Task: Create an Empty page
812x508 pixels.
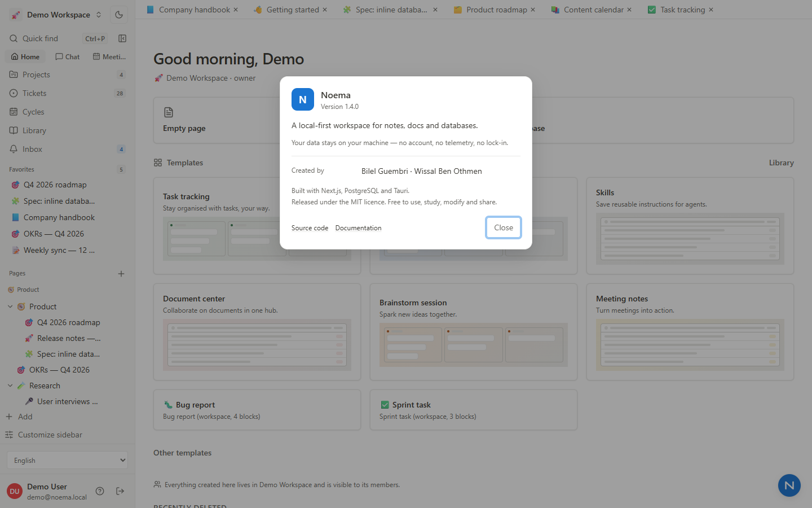Action: [217, 120]
